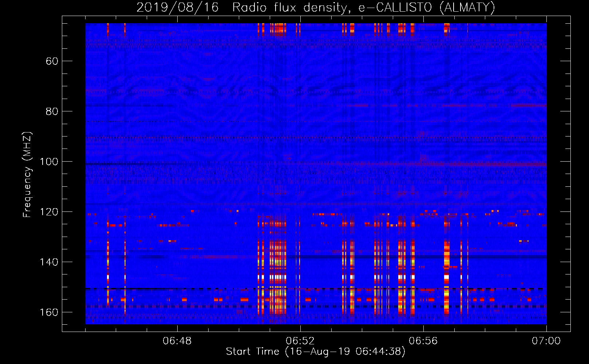Click the plot title "Radio flux density, e-CALLISTO (ALMATY)"
The width and height of the screenshot is (589, 364).
pos(364,8)
